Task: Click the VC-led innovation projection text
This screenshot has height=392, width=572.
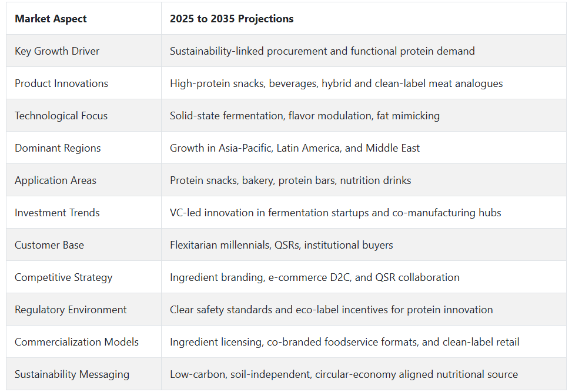Action: coord(335,213)
